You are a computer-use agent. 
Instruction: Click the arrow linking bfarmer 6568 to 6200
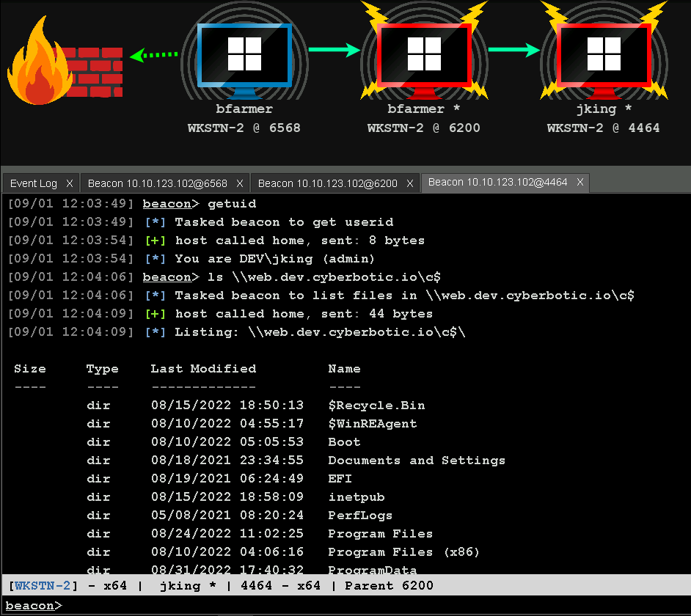(334, 50)
